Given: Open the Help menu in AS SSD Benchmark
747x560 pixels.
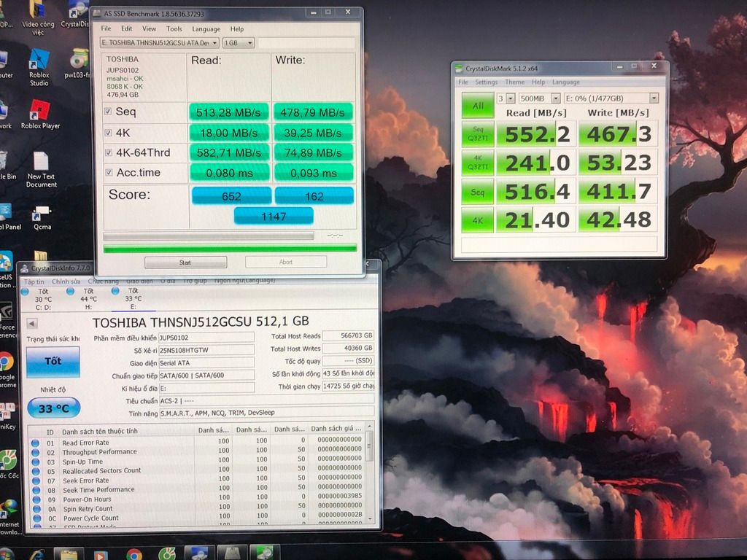Looking at the screenshot, I should click(x=237, y=29).
